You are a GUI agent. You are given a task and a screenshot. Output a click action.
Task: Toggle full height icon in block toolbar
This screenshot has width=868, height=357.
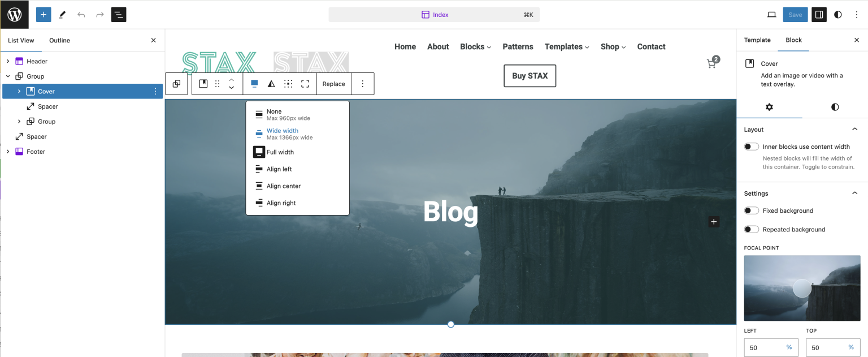[305, 84]
